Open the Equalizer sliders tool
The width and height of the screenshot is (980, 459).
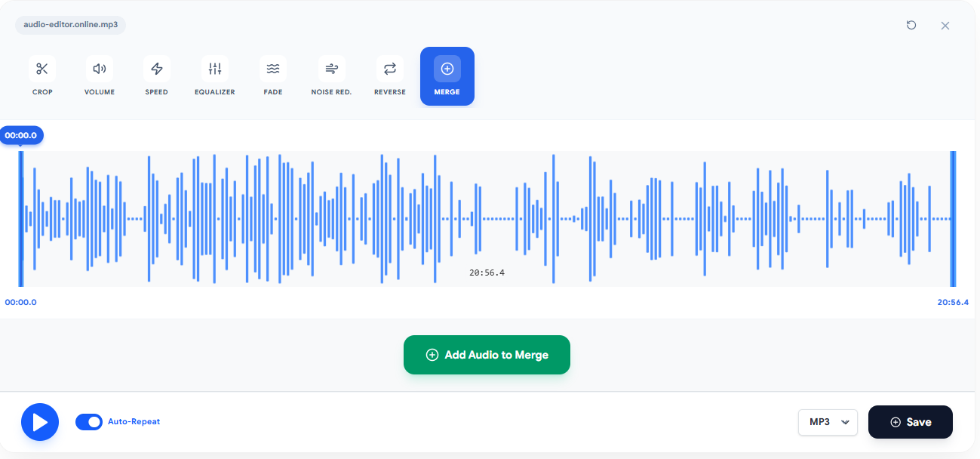coord(215,76)
